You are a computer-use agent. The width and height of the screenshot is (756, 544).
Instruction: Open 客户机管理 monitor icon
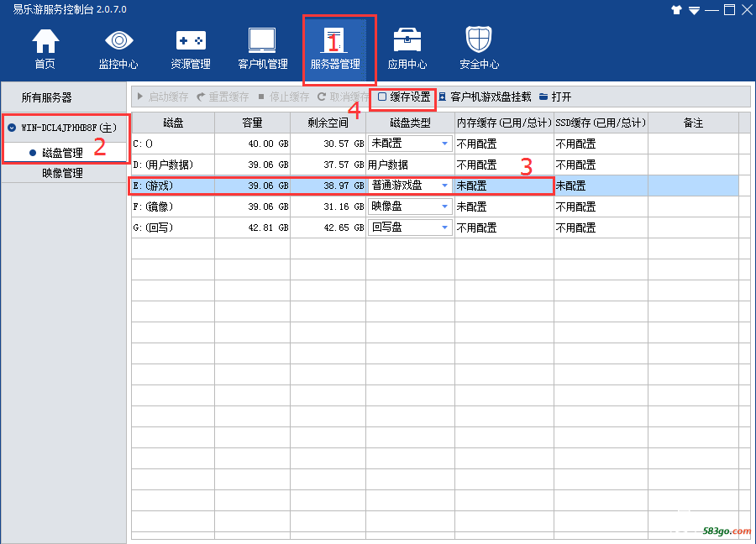tap(262, 48)
